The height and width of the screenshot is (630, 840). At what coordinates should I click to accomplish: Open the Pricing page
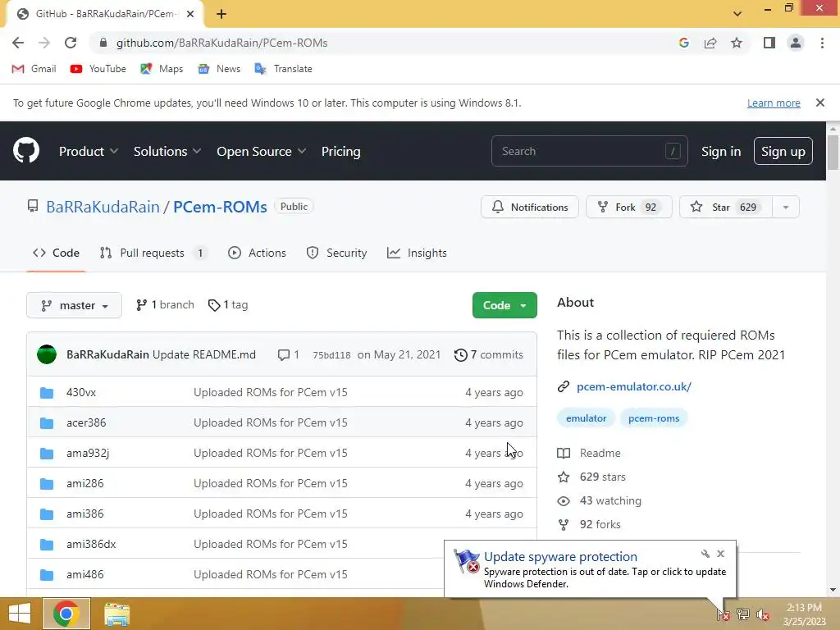pos(340,152)
